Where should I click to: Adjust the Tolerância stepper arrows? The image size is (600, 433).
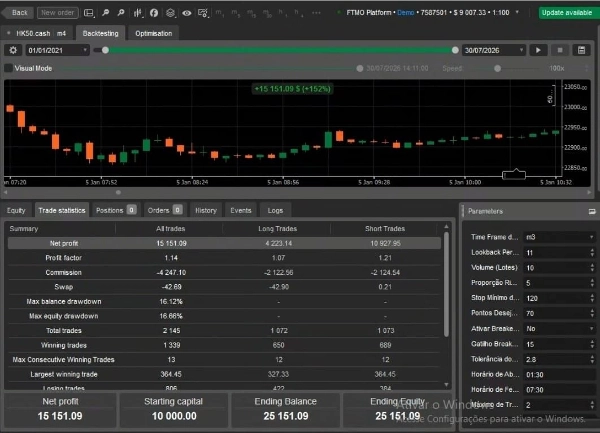click(x=592, y=359)
